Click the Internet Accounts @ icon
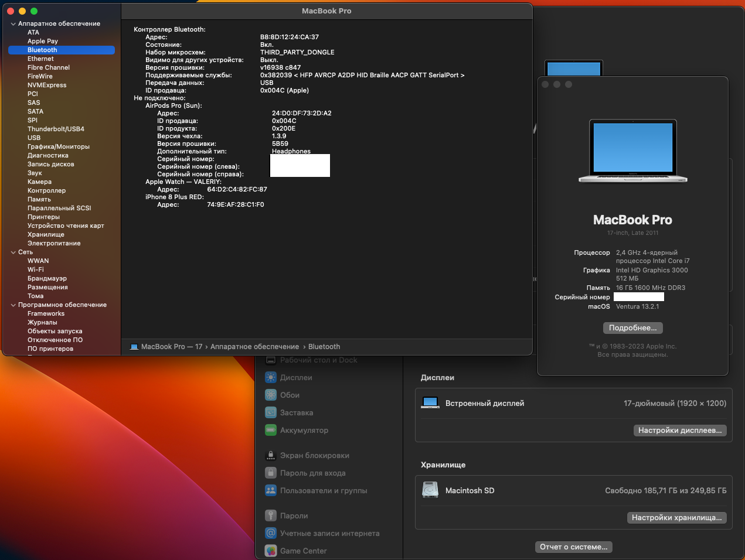The width and height of the screenshot is (745, 560). tap(270, 533)
